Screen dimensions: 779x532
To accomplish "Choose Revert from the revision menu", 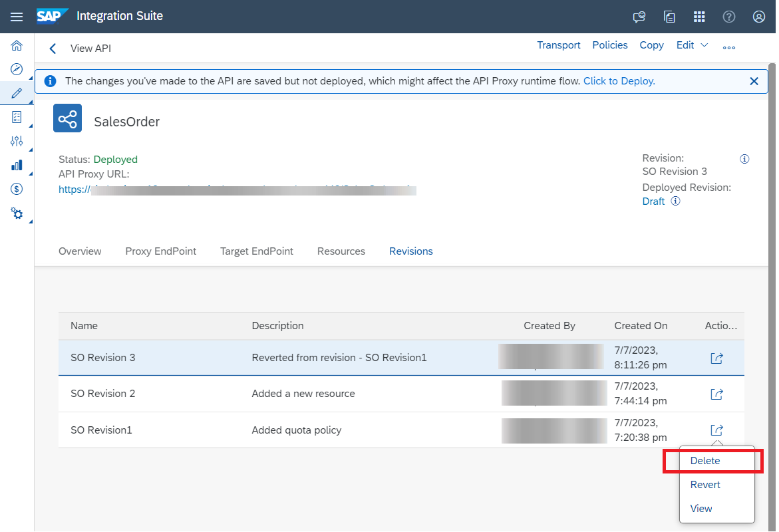I will (x=704, y=485).
